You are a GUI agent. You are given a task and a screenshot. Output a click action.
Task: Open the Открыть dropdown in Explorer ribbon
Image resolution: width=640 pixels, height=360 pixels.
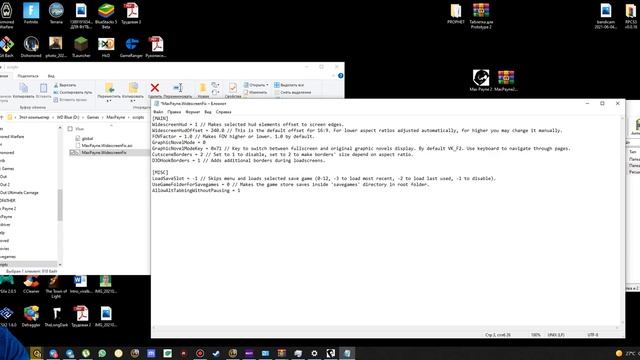[x=256, y=85]
